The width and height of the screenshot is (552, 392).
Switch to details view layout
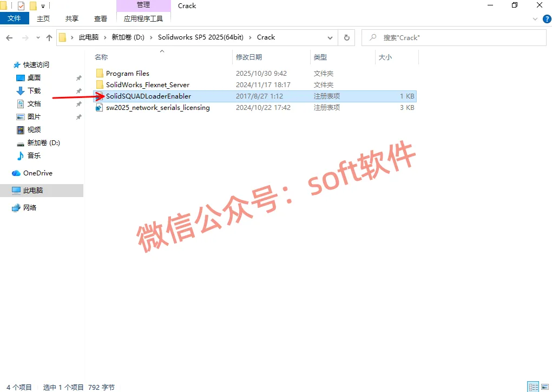[533, 387]
